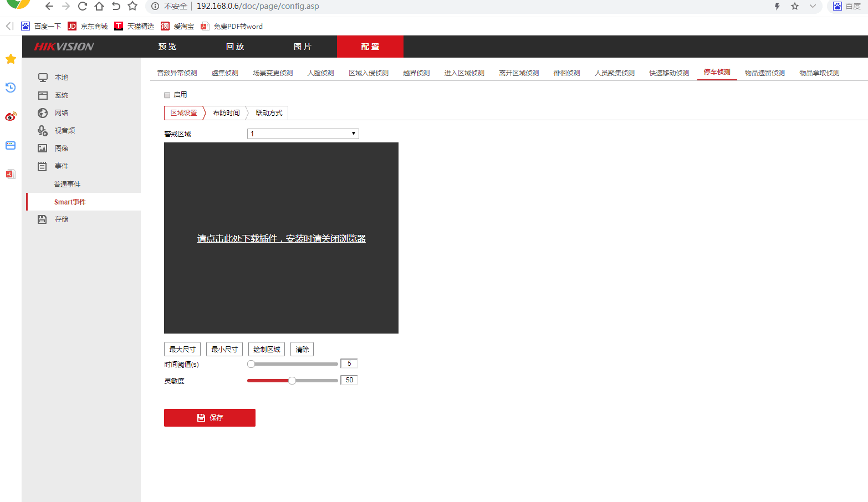868x502 pixels.
Task: Click the red PDF icon in the sidebar
Action: (11, 174)
